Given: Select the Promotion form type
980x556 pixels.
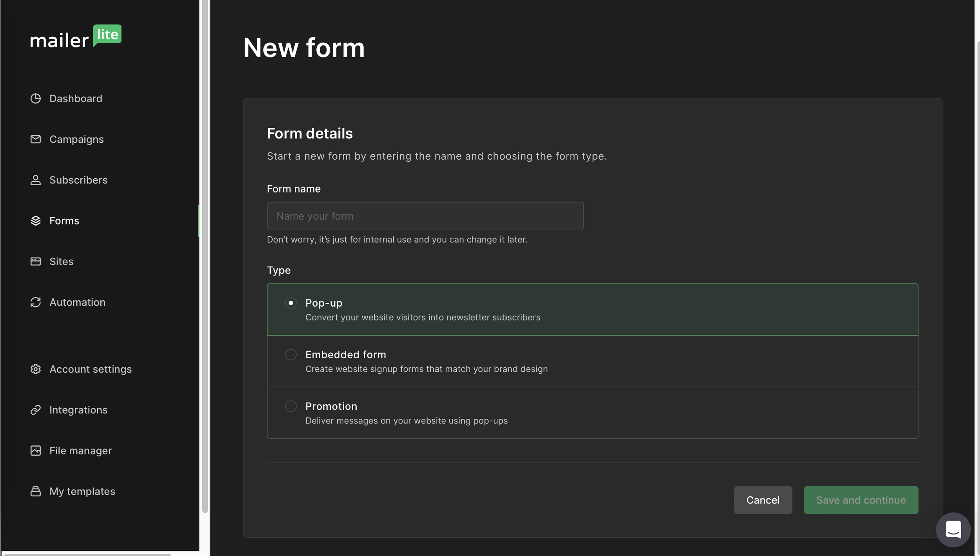Looking at the screenshot, I should click(290, 406).
